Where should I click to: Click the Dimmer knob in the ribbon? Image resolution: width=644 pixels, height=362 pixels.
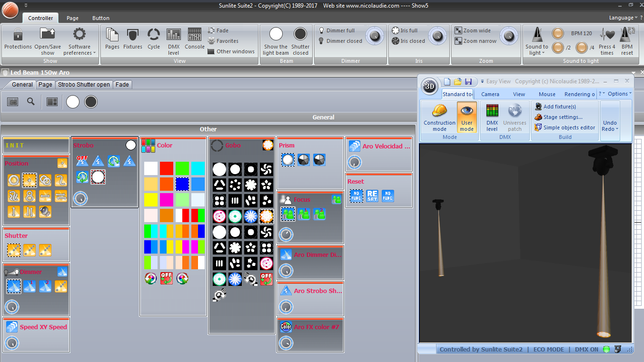(375, 36)
